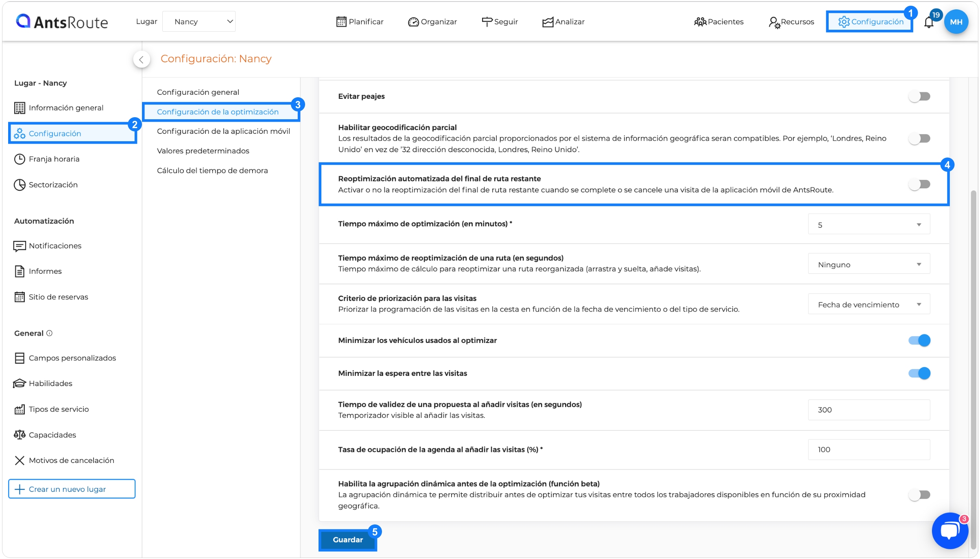The height and width of the screenshot is (559, 980).
Task: Toggle Reoptimización automatizada del final de ruta
Action: (x=919, y=184)
